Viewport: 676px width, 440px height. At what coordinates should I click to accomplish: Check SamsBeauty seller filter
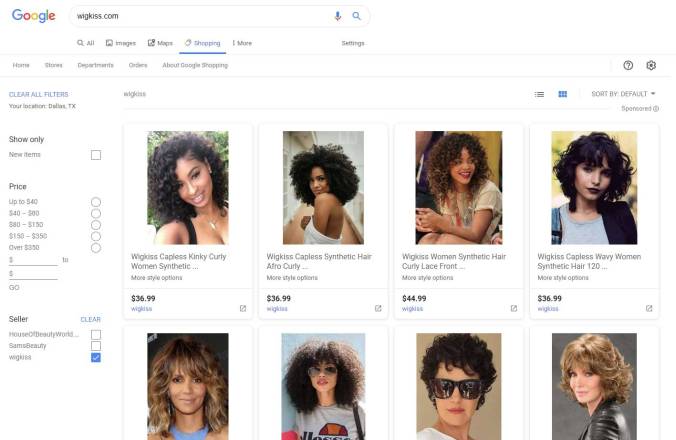96,346
